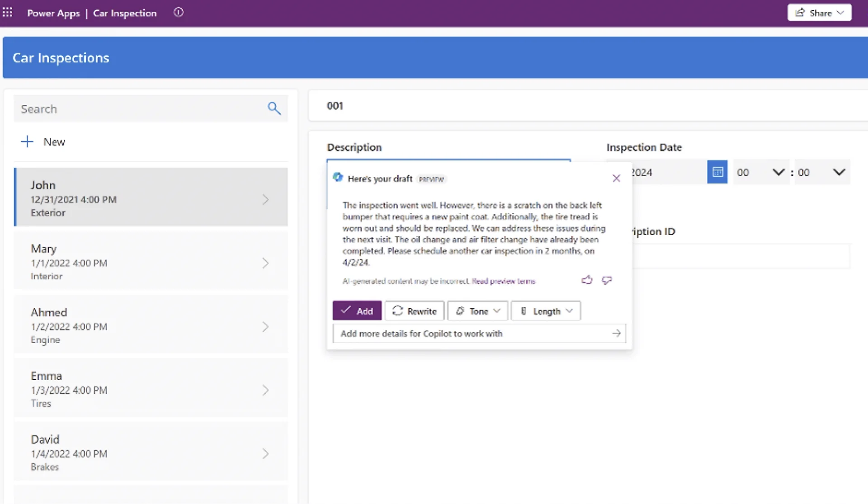Click the Brakes text under David

45,467
